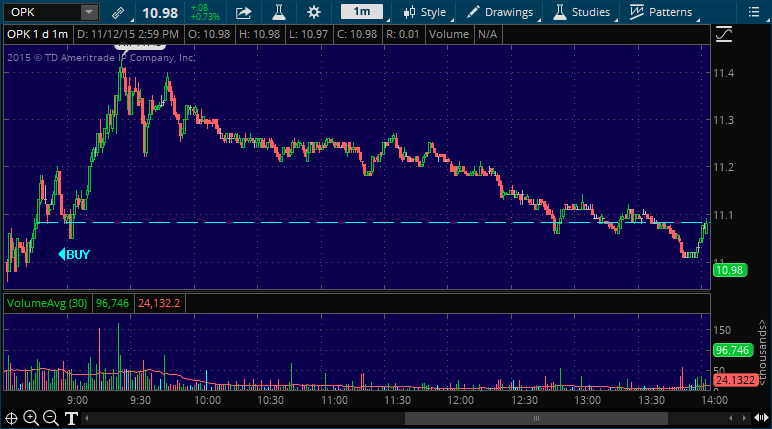772x429 pixels.
Task: Click the 10.98 price label bubble
Action: [x=730, y=270]
